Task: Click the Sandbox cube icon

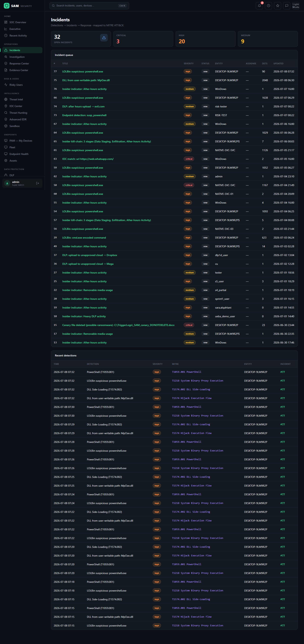Action: pyautogui.click(x=6, y=126)
